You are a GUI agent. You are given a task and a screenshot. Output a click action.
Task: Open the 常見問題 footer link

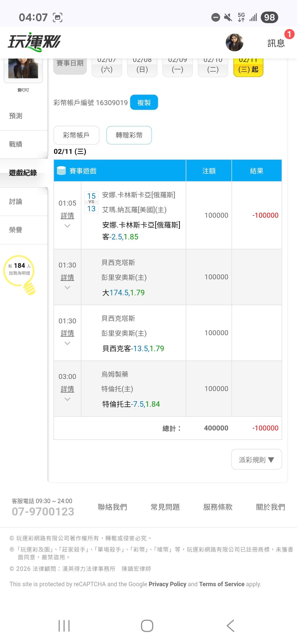(x=165, y=507)
